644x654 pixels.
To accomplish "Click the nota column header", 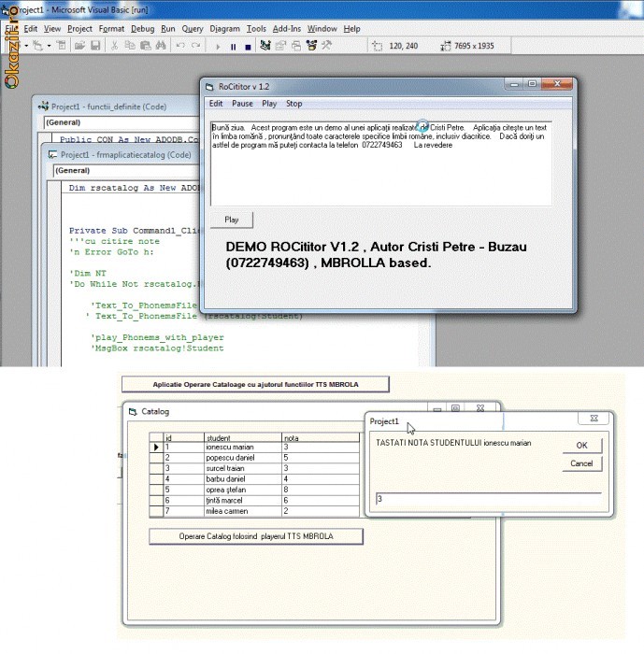I will pos(321,437).
